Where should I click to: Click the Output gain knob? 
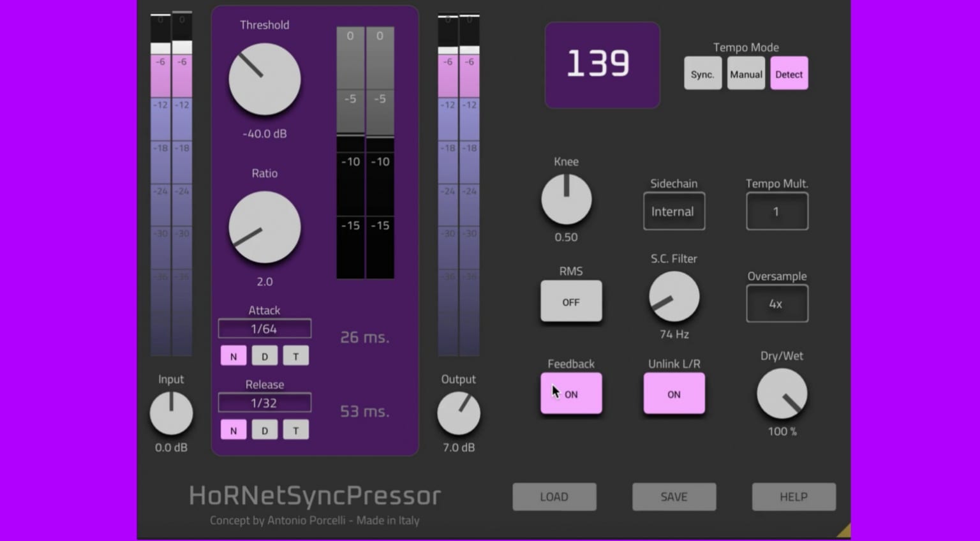point(458,413)
